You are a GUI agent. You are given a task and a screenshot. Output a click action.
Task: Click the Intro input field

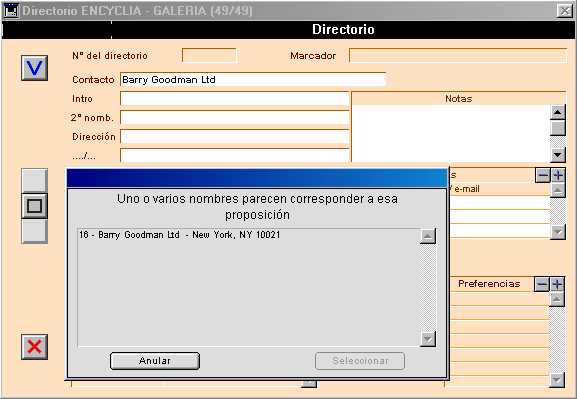[234, 99]
